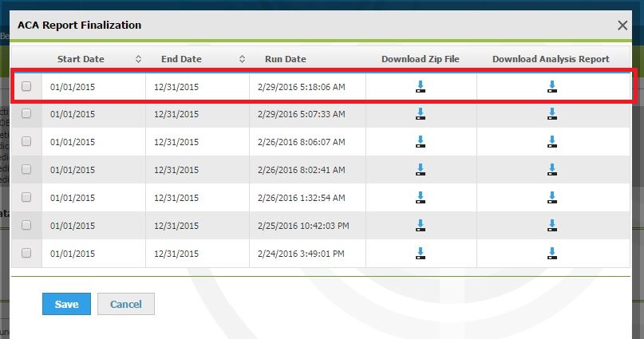644x339 pixels.
Task: Enable checkbox for 2/25/2016 10:42:03 PM row
Action: click(26, 225)
